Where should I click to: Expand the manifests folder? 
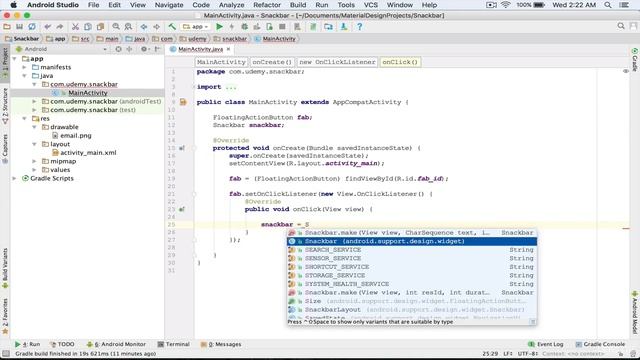click(24, 67)
